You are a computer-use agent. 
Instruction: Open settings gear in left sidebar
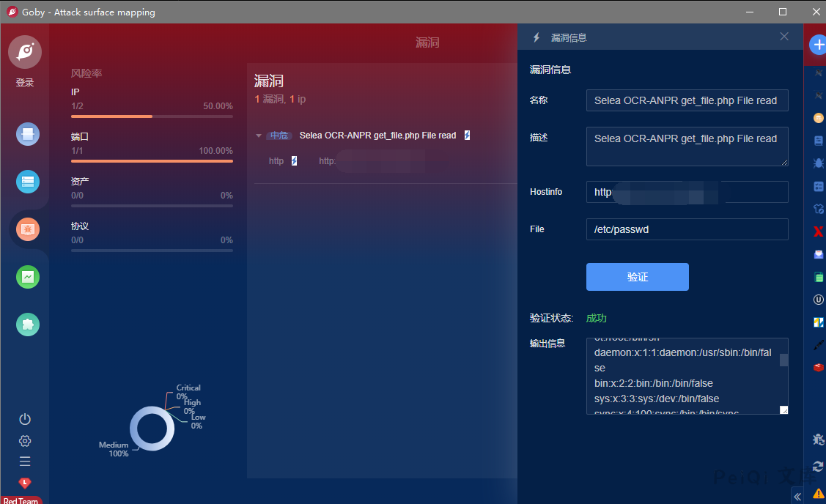25,441
